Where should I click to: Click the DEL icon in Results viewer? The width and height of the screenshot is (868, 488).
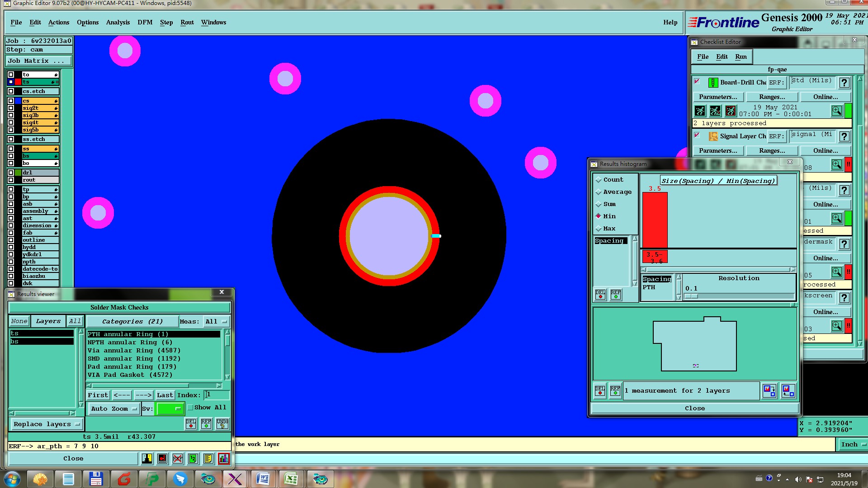pos(191,423)
